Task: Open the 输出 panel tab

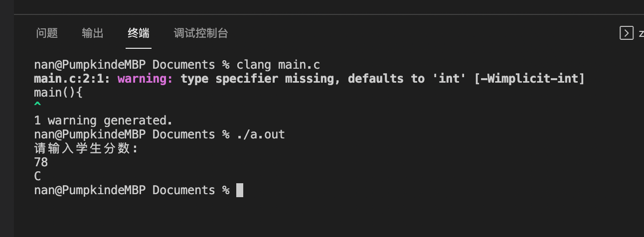Action: coord(93,33)
